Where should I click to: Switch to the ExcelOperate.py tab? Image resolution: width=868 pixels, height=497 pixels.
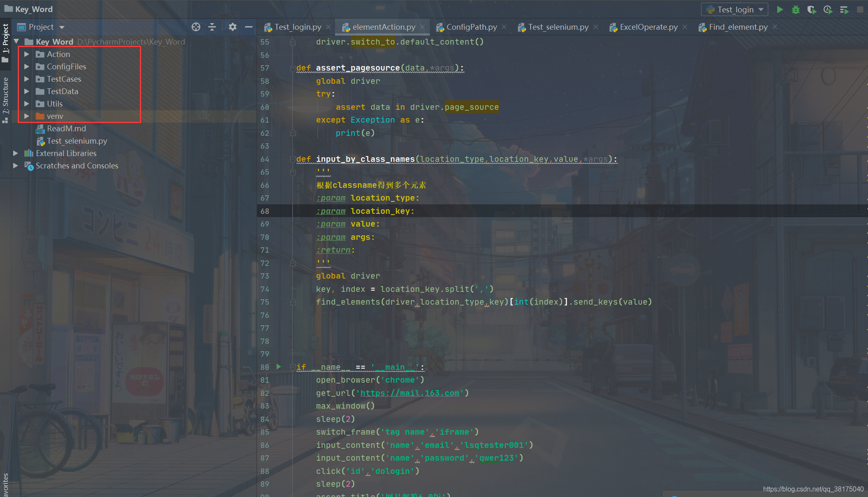[649, 27]
